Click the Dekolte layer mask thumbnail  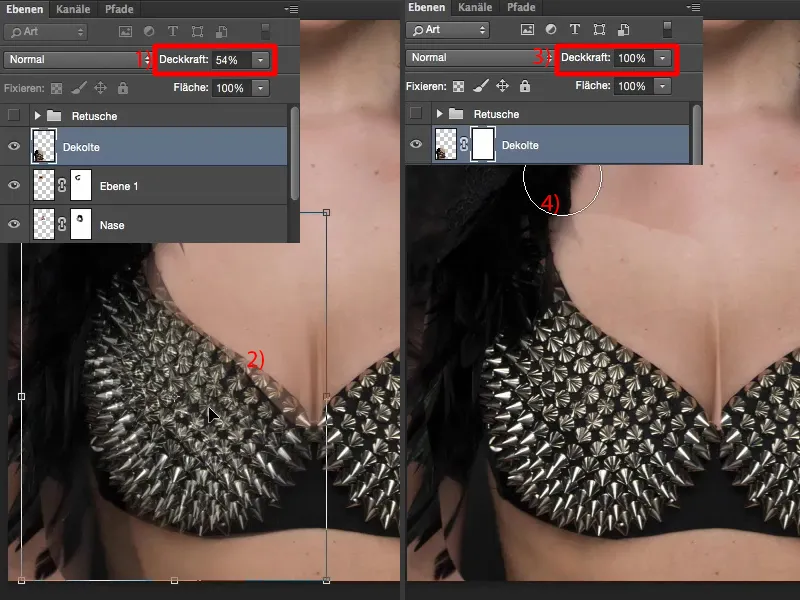483,144
